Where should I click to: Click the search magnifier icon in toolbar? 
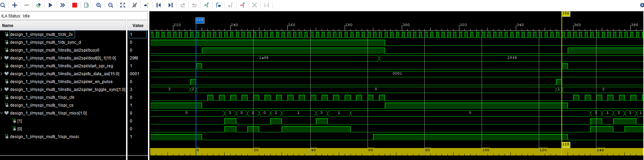point(3,5)
